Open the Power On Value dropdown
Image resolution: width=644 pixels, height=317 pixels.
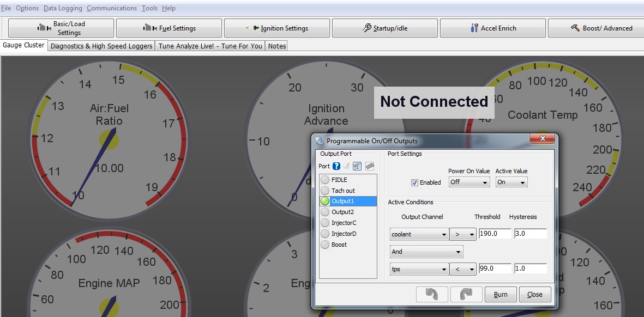pos(469,182)
